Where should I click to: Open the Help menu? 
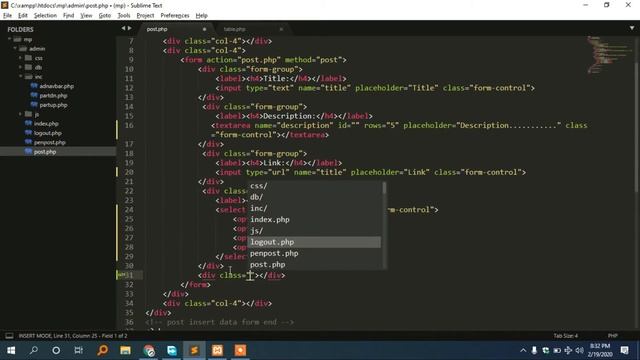tap(202, 16)
